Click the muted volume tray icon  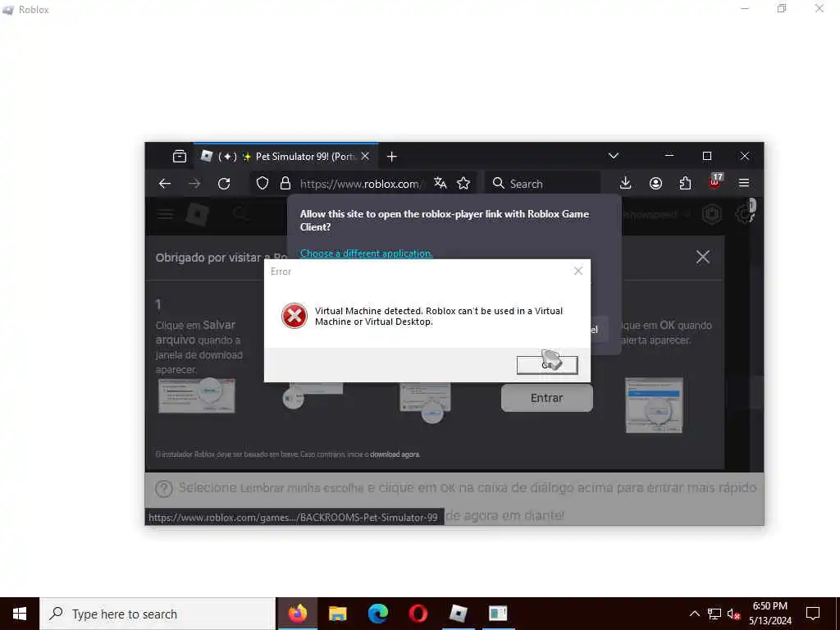[x=734, y=614]
